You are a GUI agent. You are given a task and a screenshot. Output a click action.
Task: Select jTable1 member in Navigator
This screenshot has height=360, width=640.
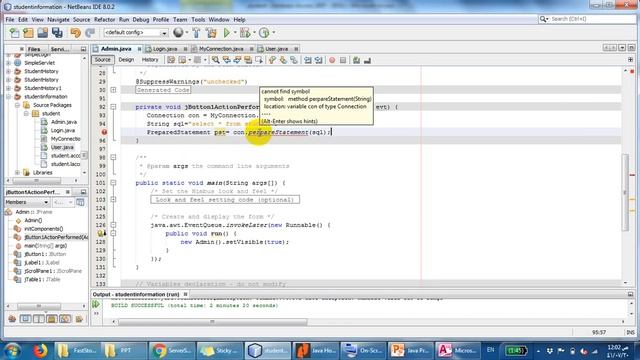tap(42, 280)
